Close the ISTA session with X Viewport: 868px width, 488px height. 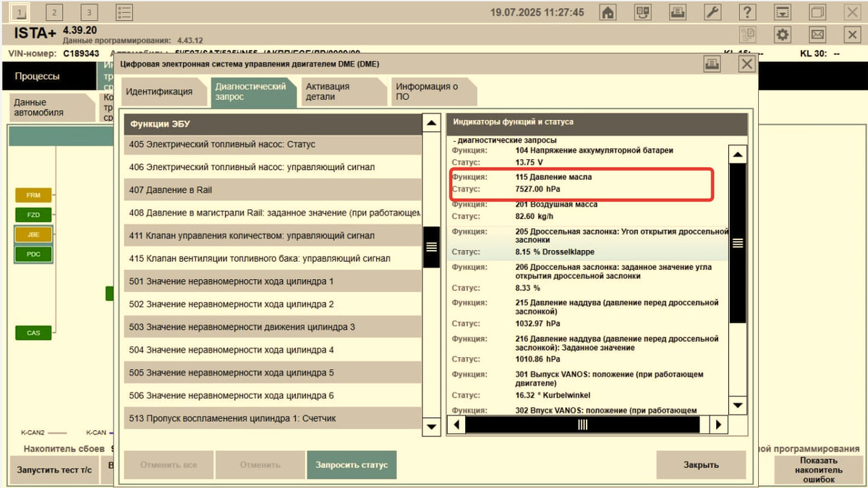[852, 34]
